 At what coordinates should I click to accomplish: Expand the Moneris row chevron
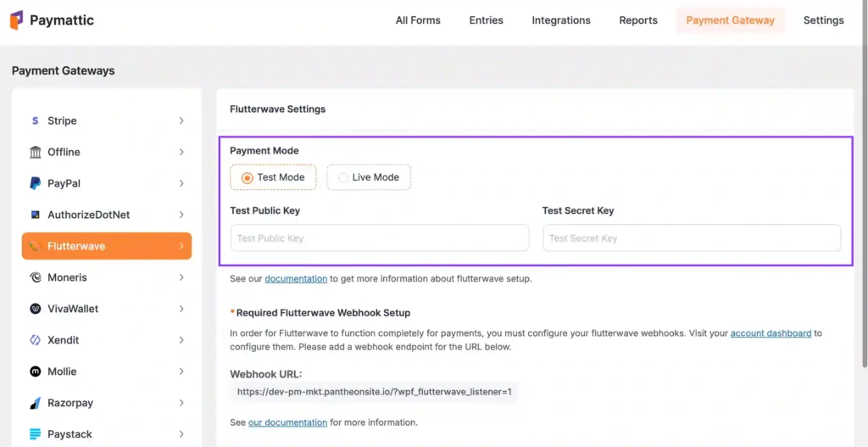(181, 277)
